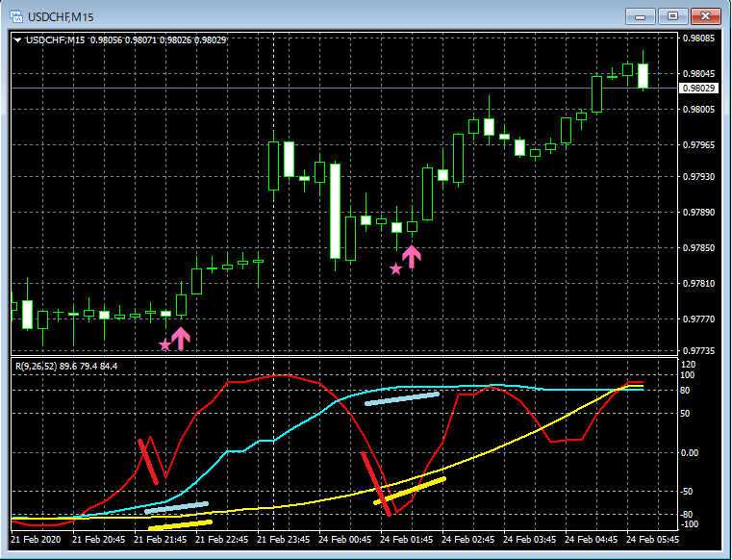
Task: Click the 0.98005 price scale label
Action: point(698,110)
